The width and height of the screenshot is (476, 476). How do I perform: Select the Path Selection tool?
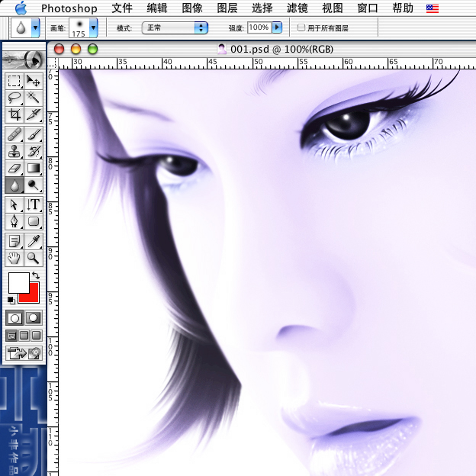[x=14, y=204]
